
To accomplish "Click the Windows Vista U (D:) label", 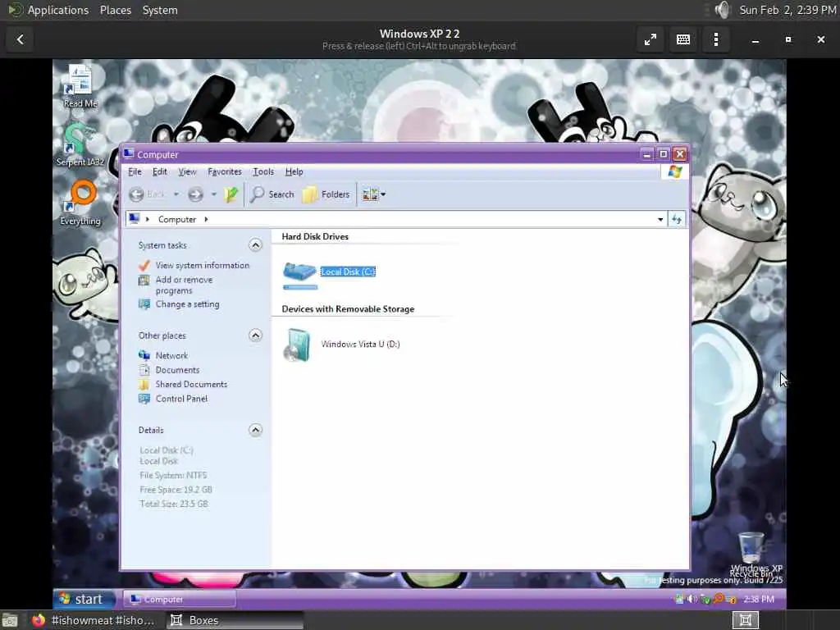I will click(x=361, y=345).
